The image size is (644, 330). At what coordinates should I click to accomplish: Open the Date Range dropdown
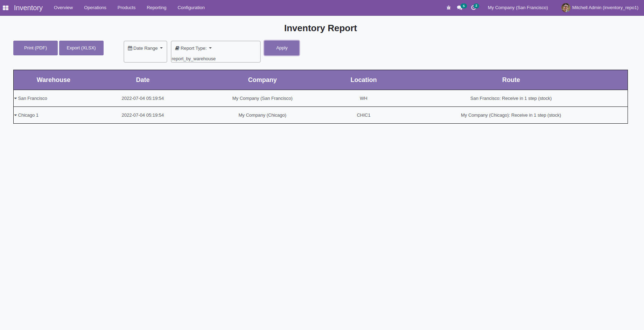(x=145, y=48)
